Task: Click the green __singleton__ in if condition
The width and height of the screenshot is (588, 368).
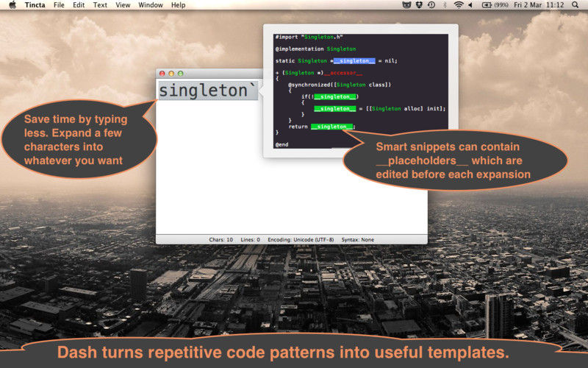Action: 335,97
